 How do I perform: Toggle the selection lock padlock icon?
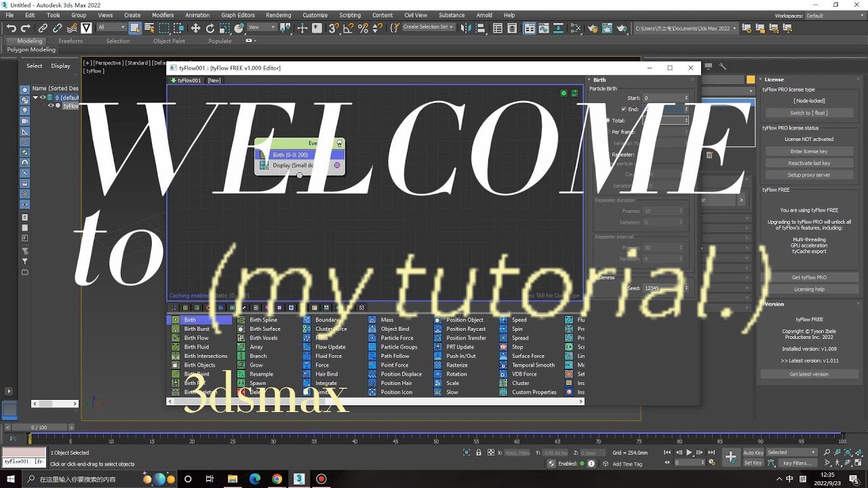pyautogui.click(x=479, y=453)
